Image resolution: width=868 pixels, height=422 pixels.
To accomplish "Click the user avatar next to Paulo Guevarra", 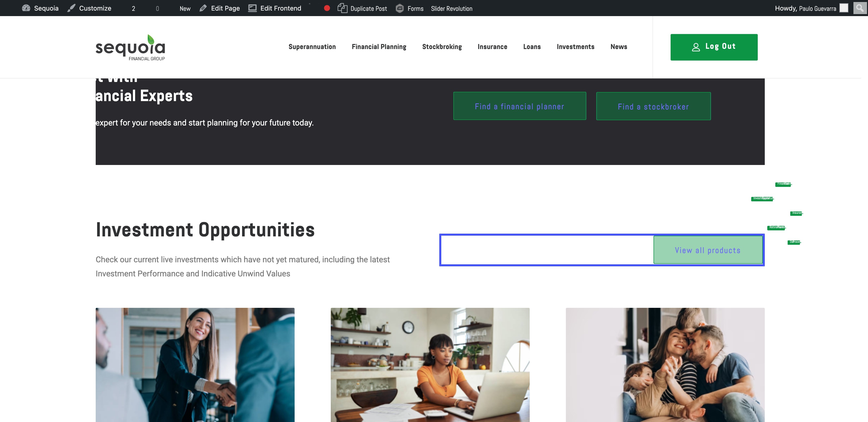I will [x=844, y=8].
